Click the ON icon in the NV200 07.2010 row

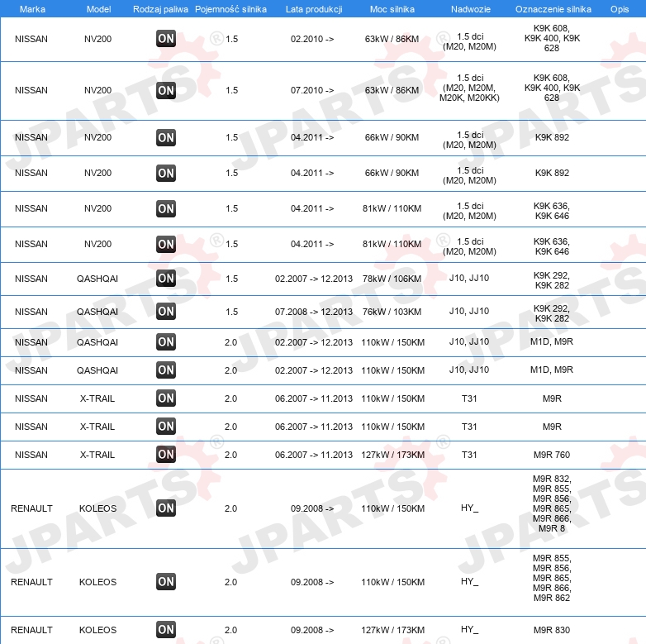click(x=166, y=90)
